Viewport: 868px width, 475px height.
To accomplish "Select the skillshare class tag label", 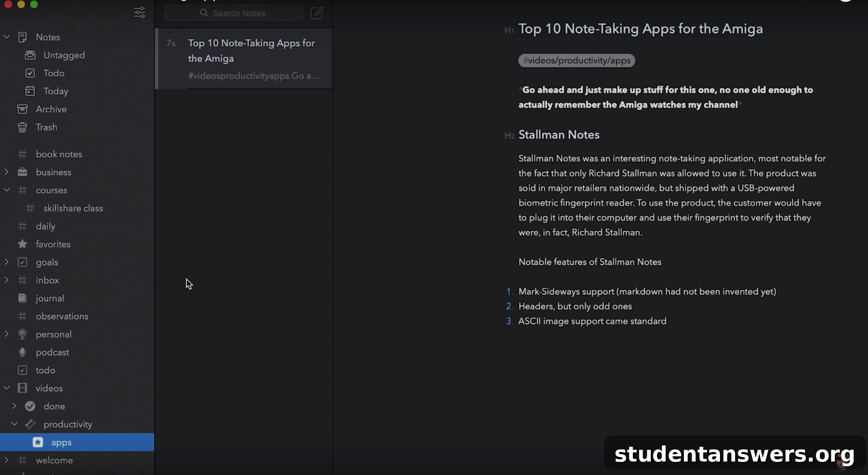I will pyautogui.click(x=73, y=208).
